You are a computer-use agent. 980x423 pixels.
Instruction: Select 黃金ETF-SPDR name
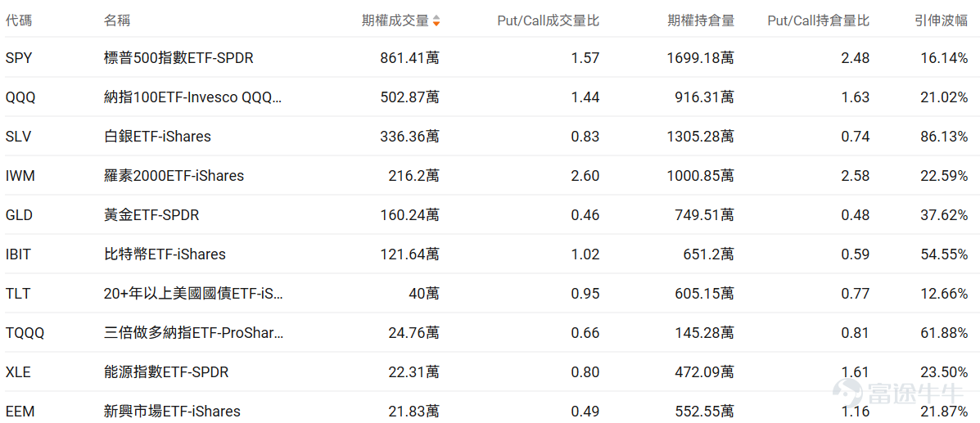151,215
